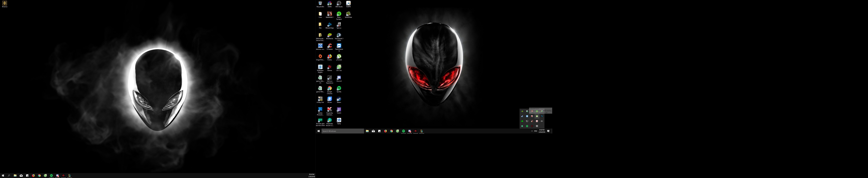Switch input language via ENG indicator
This screenshot has height=178, width=868.
536,131
